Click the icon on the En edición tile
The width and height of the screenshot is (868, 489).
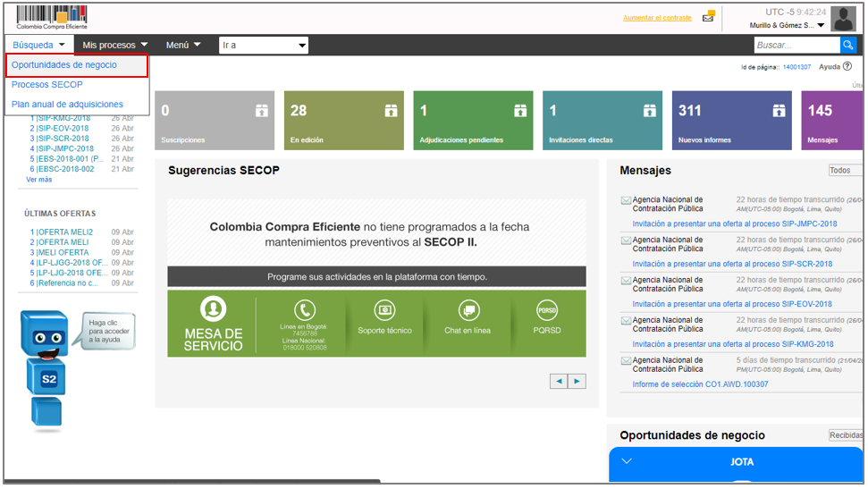[391, 111]
